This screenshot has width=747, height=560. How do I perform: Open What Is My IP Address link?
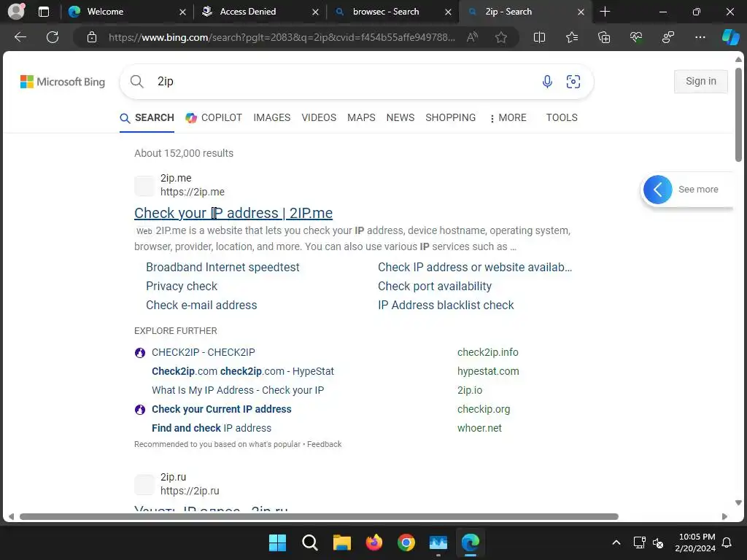[237, 391]
